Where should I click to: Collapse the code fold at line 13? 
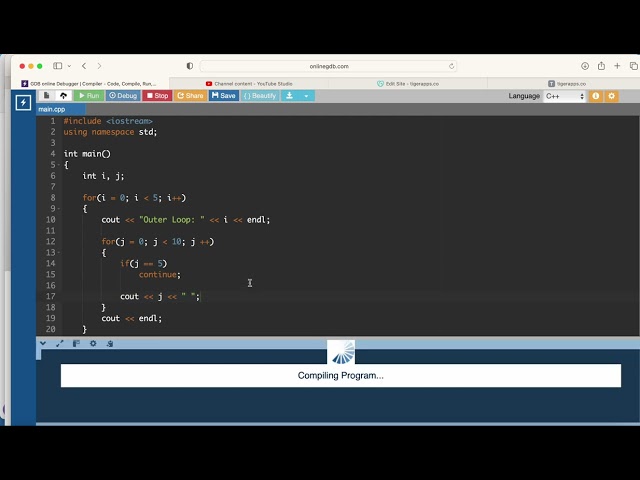(59, 253)
